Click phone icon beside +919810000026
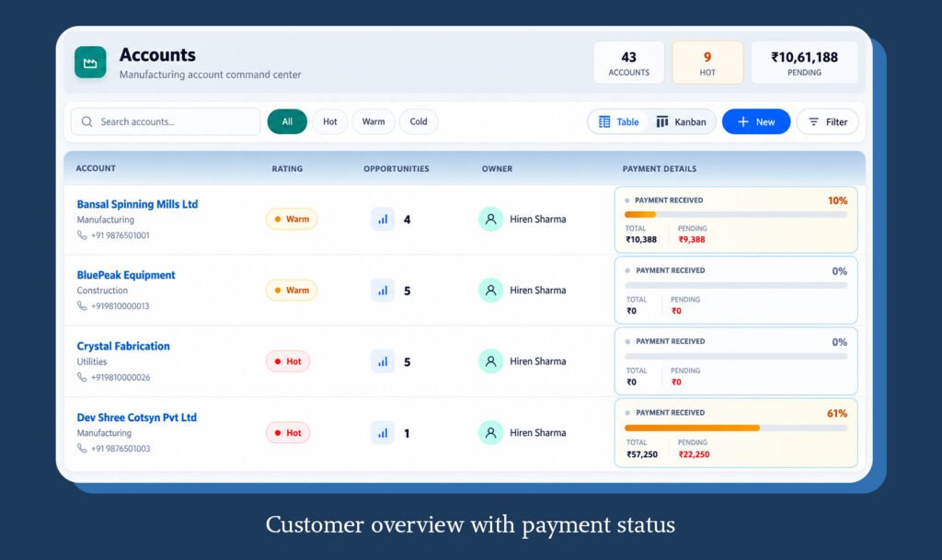The image size is (942, 560). (82, 377)
